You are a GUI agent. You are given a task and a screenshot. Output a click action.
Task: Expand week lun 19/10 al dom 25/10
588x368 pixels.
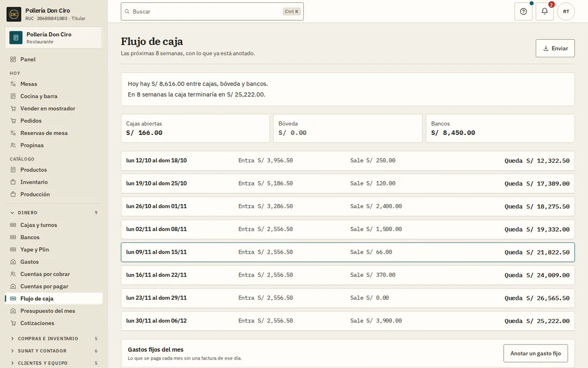348,184
